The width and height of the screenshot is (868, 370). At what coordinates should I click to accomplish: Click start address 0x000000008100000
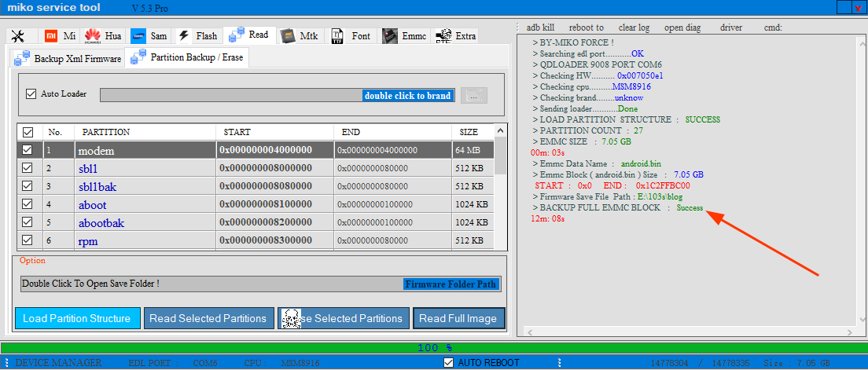266,204
